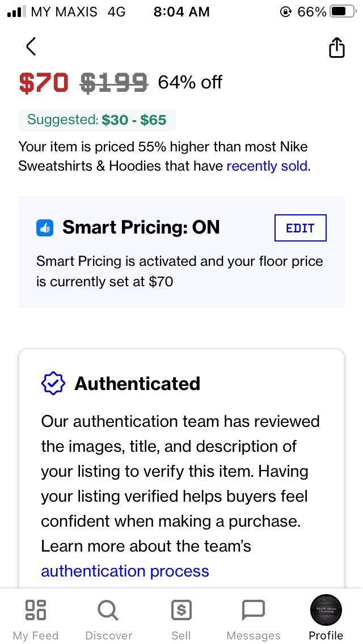The width and height of the screenshot is (363, 644).
Task: Click the crossed-out $199 original price
Action: click(113, 83)
